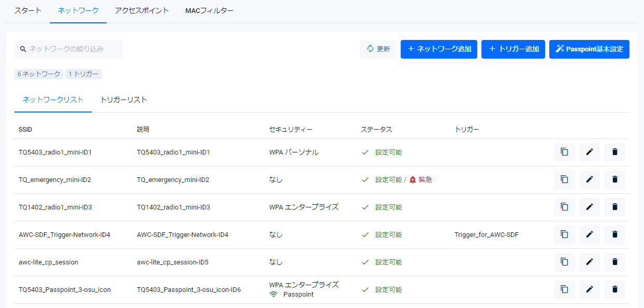This screenshot has height=308, width=644.
Task: Open the アクセスポイント tab
Action: click(142, 11)
